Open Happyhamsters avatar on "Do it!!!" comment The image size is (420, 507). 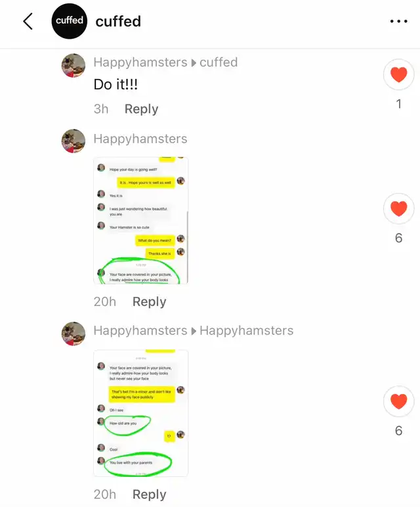pos(73,66)
